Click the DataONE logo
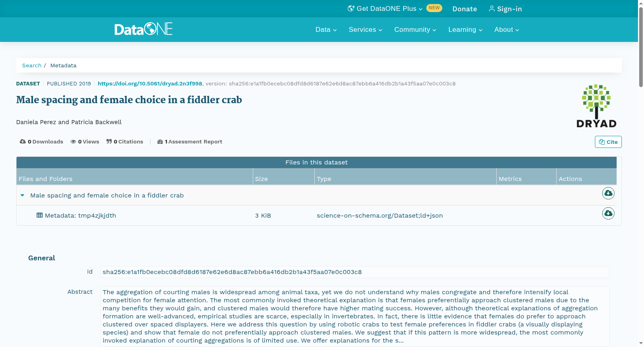 [143, 29]
